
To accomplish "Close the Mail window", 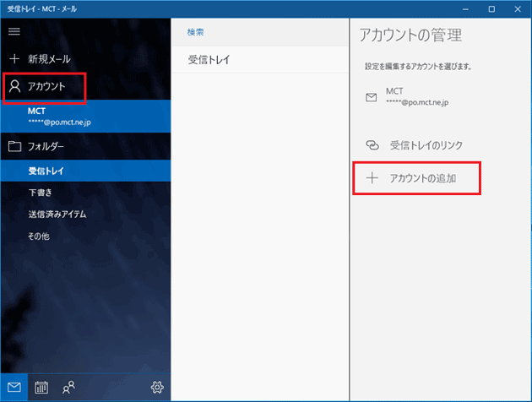I will coord(518,9).
